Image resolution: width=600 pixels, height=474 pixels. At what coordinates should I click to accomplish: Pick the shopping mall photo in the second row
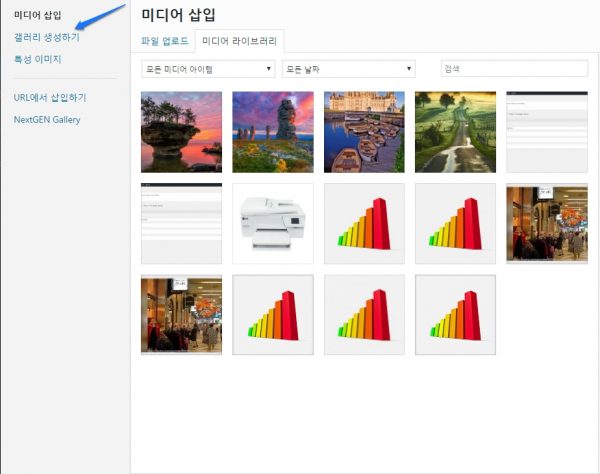point(546,223)
